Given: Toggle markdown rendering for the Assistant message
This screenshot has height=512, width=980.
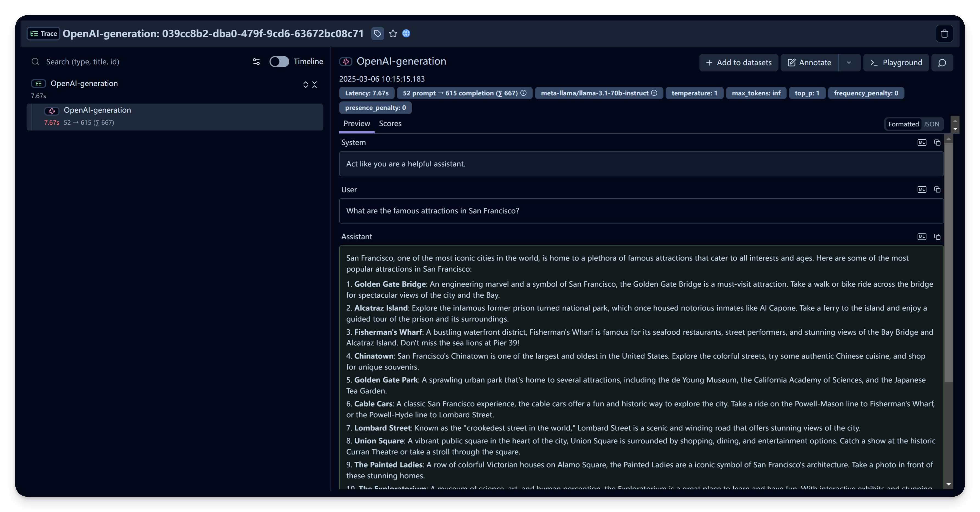Looking at the screenshot, I should pyautogui.click(x=922, y=237).
